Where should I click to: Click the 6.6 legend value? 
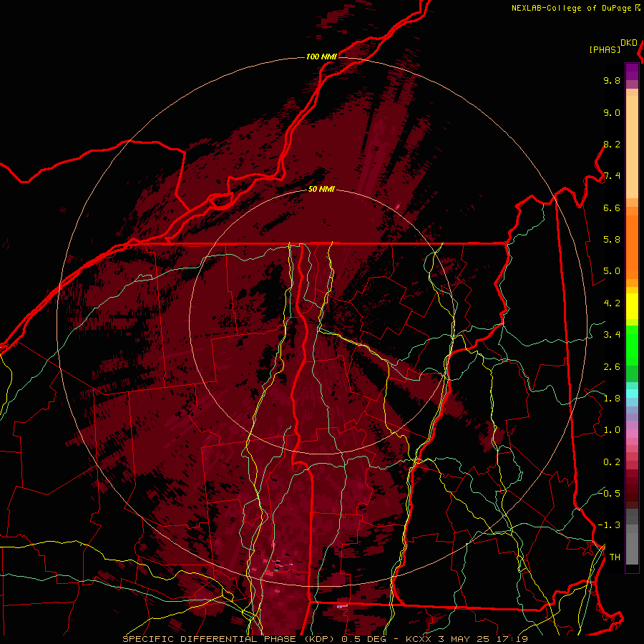pyautogui.click(x=612, y=208)
